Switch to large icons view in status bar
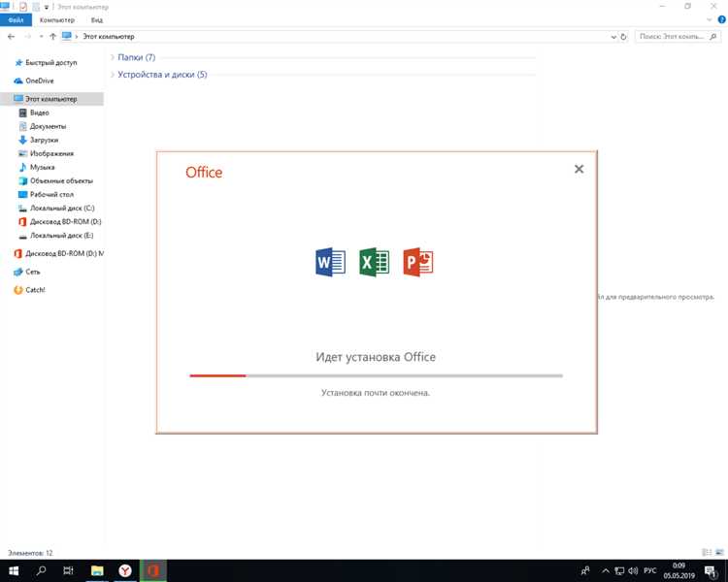 719,552
